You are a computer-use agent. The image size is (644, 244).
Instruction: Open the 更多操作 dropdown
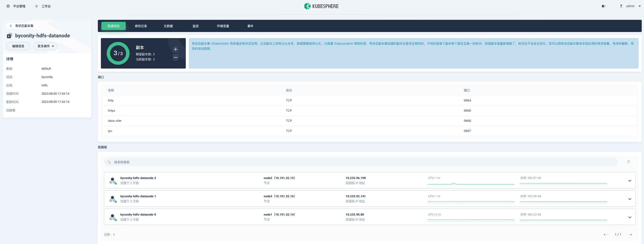coord(46,46)
